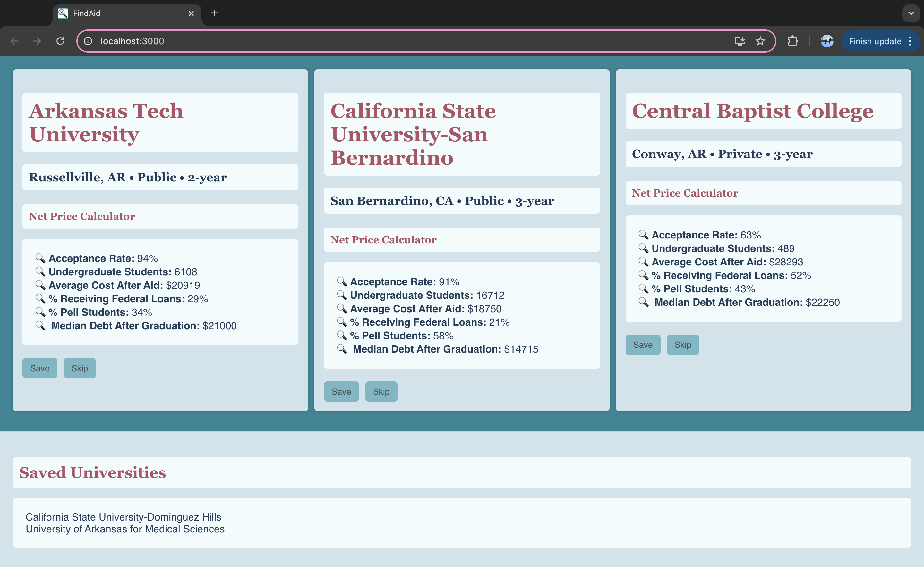Click the install app icon in address bar
This screenshot has height=577, width=924.
click(x=740, y=41)
